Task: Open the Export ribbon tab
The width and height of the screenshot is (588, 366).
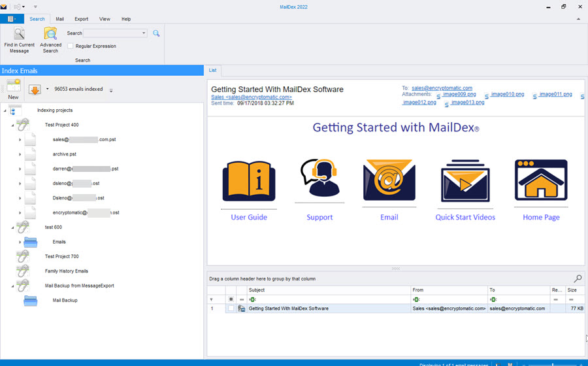Action: (x=82, y=19)
